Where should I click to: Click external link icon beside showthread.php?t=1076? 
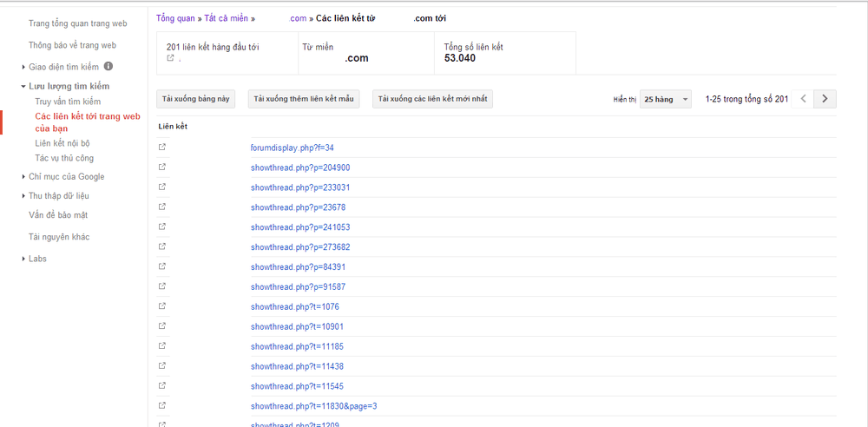[162, 306]
